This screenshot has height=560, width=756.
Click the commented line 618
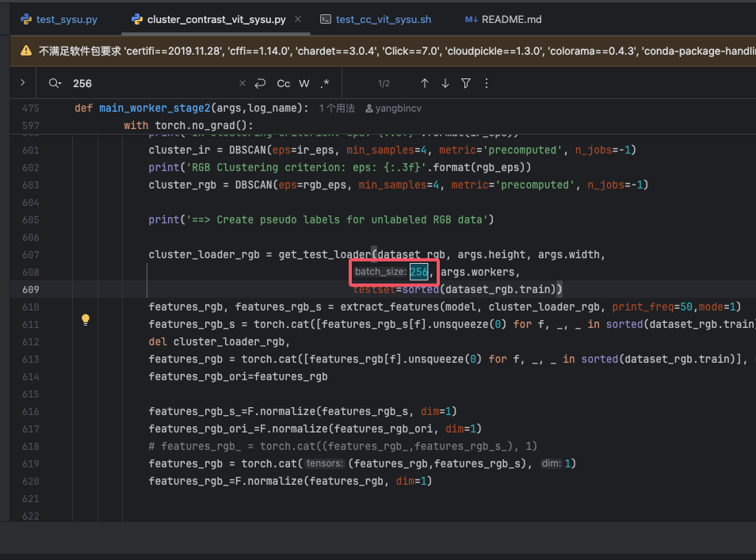[x=343, y=446]
